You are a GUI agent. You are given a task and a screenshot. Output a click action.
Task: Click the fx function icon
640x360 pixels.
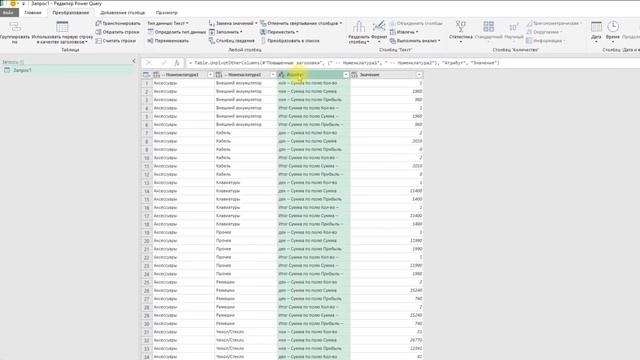[x=177, y=63]
